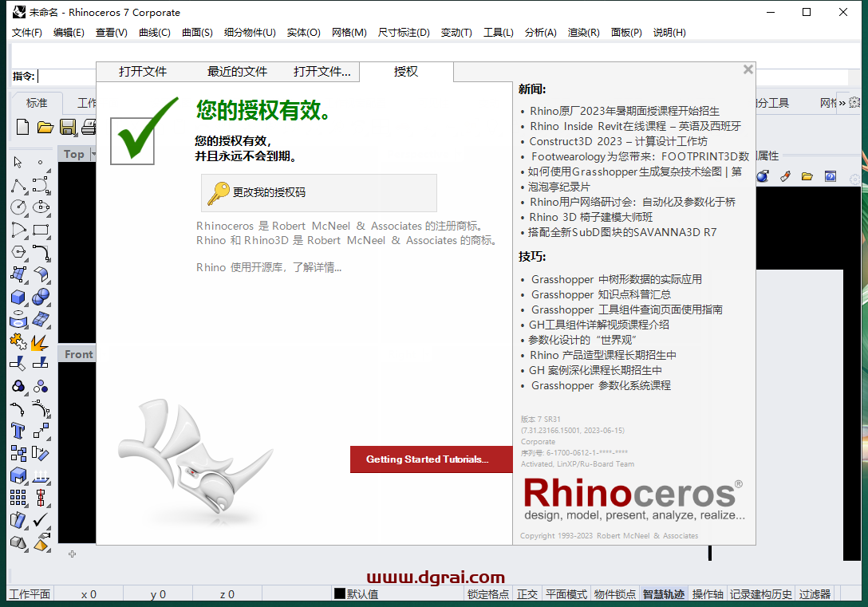Select the Rectangle tool
This screenshot has width=868, height=607.
(x=41, y=230)
